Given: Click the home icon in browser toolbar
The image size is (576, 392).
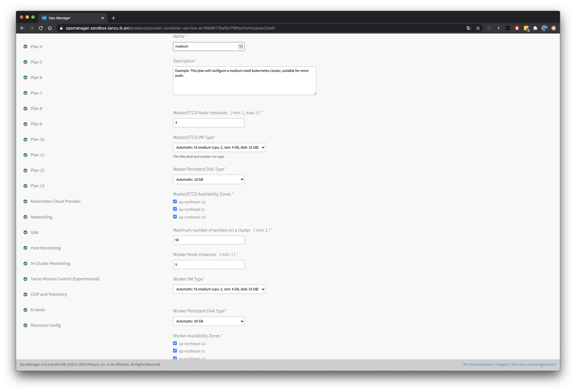Looking at the screenshot, I should (50, 28).
